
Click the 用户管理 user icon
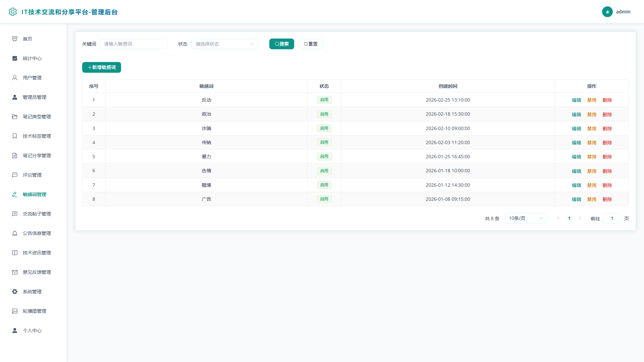[15, 78]
